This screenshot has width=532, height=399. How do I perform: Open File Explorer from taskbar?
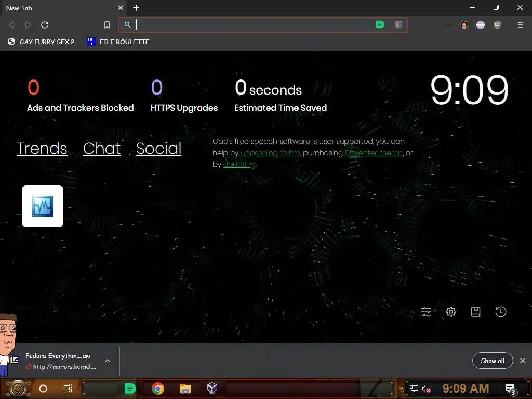point(185,389)
